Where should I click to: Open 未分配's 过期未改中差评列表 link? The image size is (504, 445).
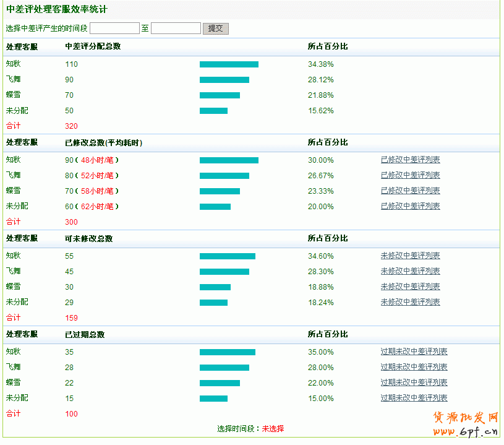(414, 398)
